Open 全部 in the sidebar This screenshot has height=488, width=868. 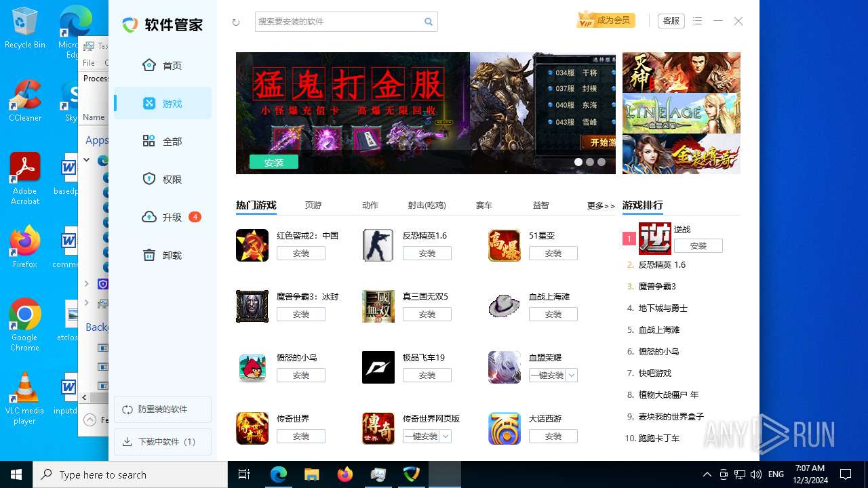163,141
